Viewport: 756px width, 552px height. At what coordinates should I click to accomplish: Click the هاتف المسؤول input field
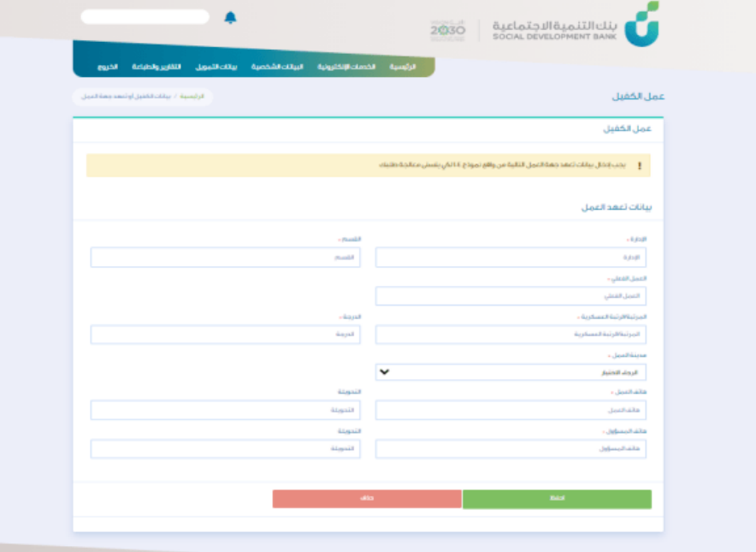[x=511, y=448]
